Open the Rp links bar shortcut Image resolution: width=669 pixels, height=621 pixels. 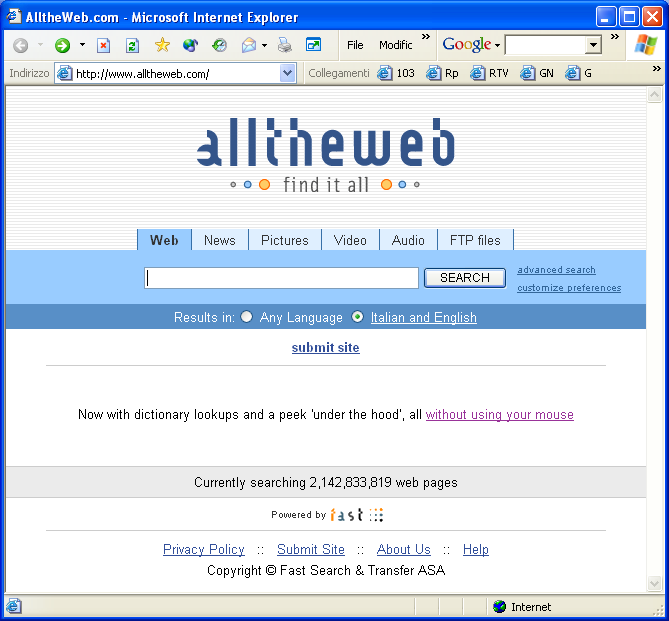point(442,73)
